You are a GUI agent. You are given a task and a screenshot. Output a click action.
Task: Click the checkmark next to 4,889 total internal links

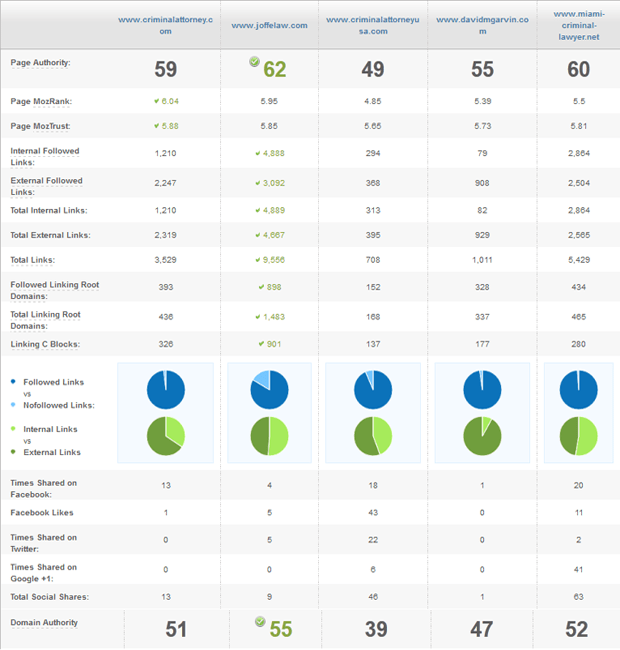pos(258,211)
